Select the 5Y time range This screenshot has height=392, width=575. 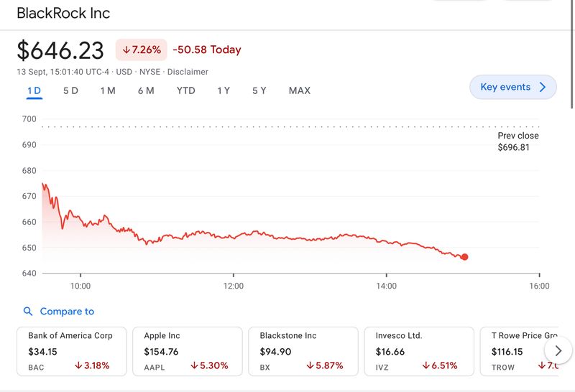pyautogui.click(x=259, y=90)
